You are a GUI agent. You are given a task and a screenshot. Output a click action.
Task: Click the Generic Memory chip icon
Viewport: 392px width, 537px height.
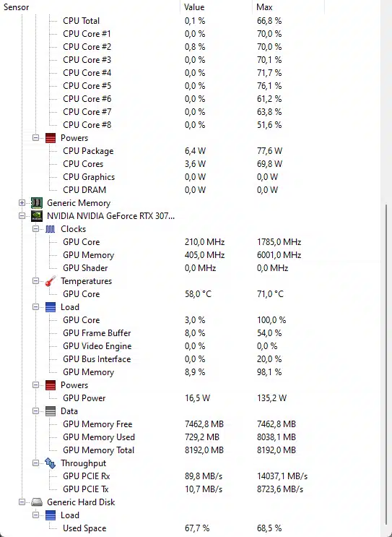[x=37, y=203]
